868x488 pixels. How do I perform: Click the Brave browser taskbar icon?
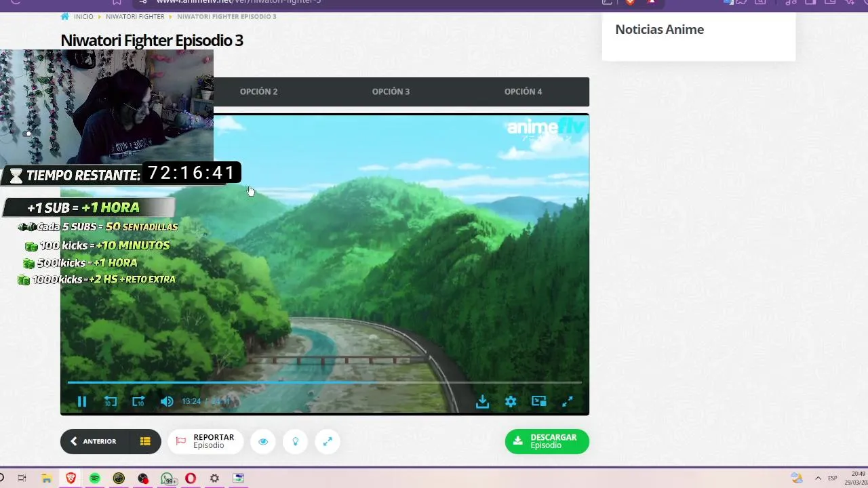71,478
